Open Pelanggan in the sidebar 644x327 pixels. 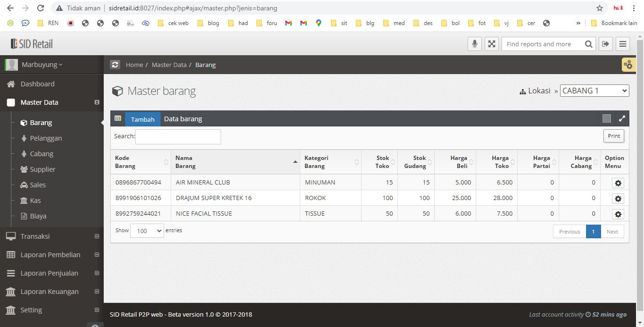[x=46, y=138]
